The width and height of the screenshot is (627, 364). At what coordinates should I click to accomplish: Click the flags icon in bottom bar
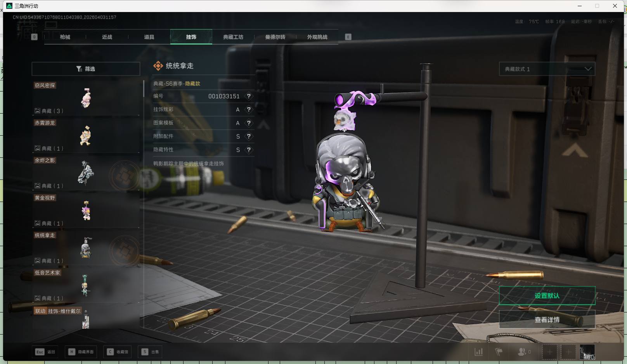pyautogui.click(x=499, y=352)
